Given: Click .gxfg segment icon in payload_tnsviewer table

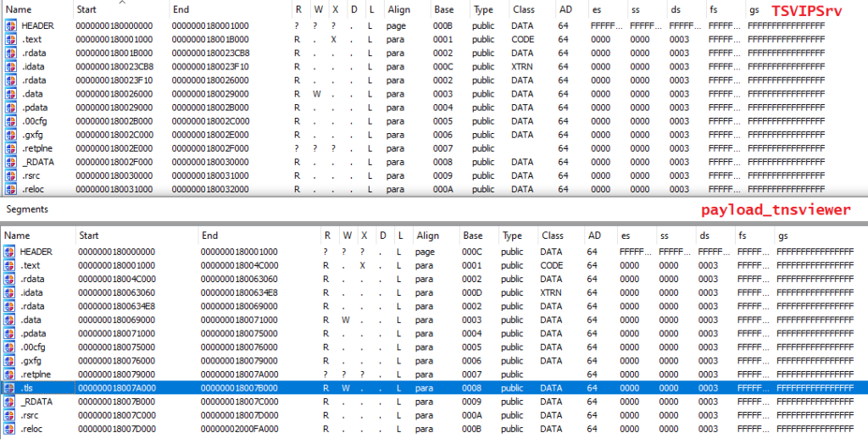Looking at the screenshot, I should 9,361.
